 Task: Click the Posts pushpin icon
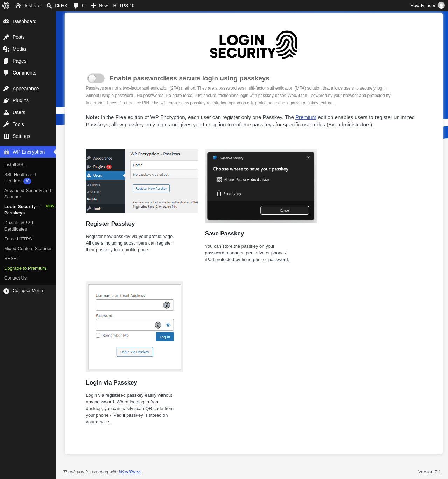[6, 37]
